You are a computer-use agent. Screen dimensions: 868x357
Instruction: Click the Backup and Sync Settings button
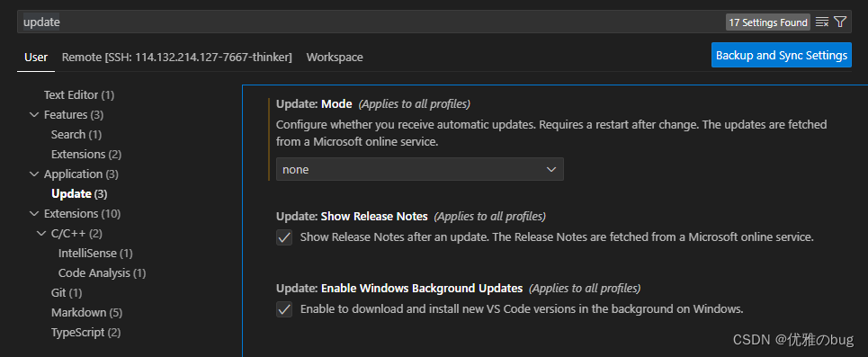(x=781, y=56)
